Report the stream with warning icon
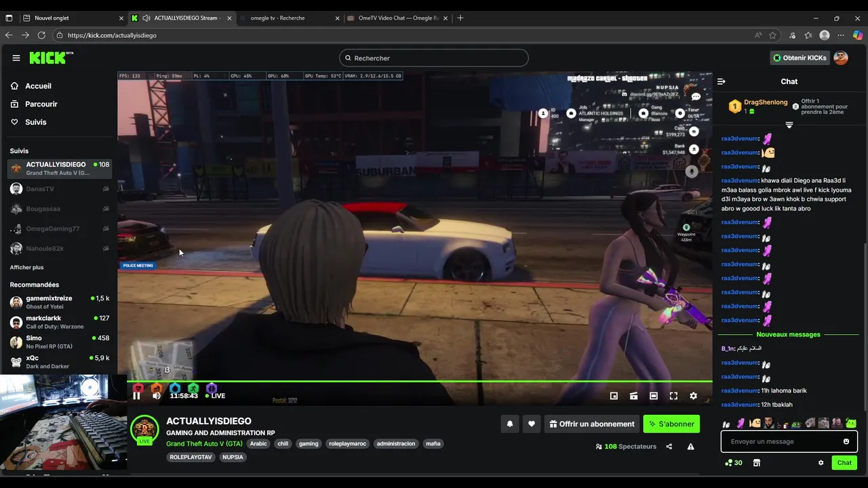Screen dimensions: 868x488 pyautogui.click(x=690, y=447)
